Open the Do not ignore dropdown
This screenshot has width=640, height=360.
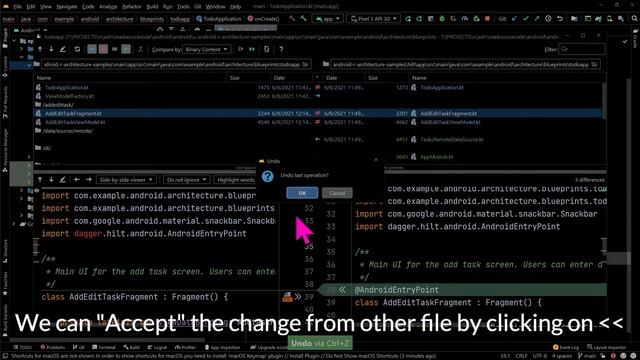187,180
